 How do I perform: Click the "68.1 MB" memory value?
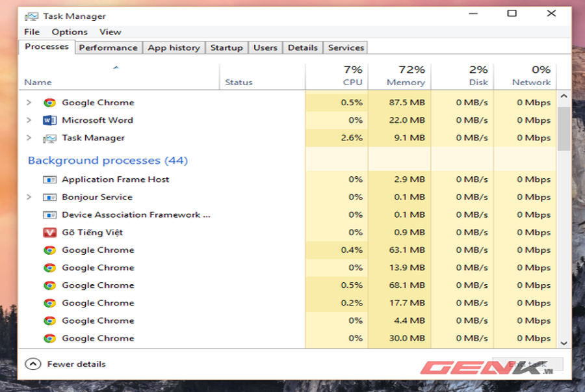pos(407,285)
